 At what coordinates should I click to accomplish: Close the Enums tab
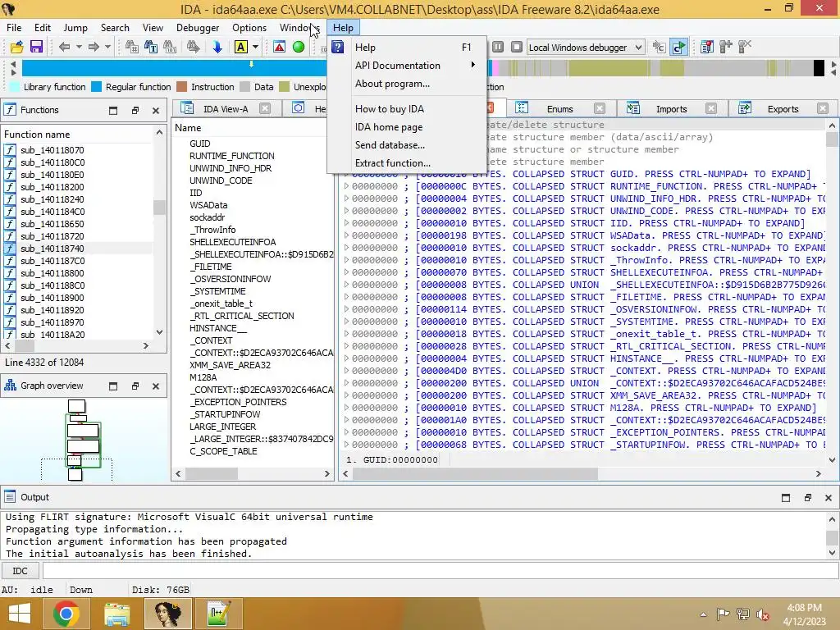600,109
